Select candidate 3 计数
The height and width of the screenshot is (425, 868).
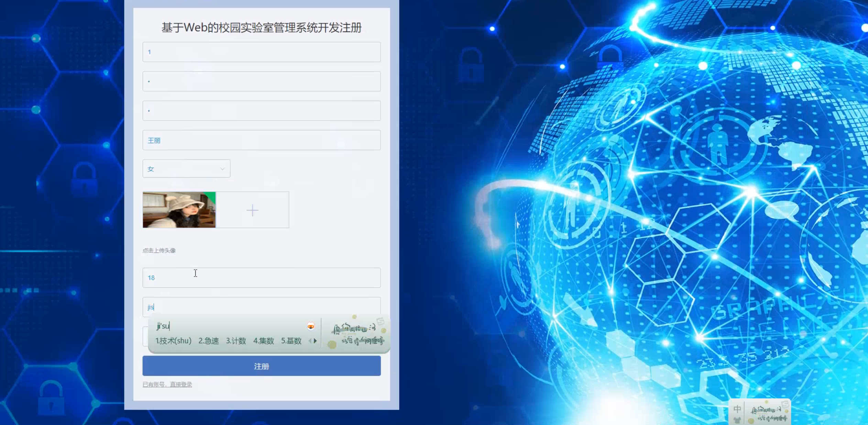(x=236, y=341)
